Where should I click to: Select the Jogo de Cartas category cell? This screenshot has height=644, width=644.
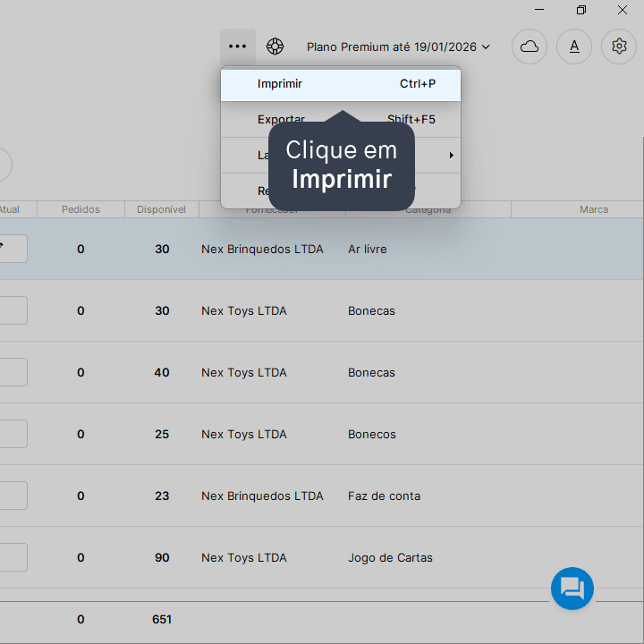390,557
